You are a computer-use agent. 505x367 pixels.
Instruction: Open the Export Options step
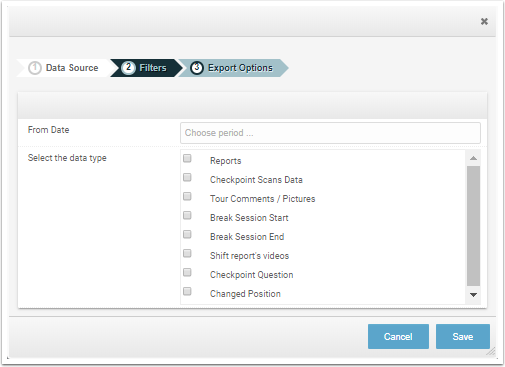click(x=233, y=68)
